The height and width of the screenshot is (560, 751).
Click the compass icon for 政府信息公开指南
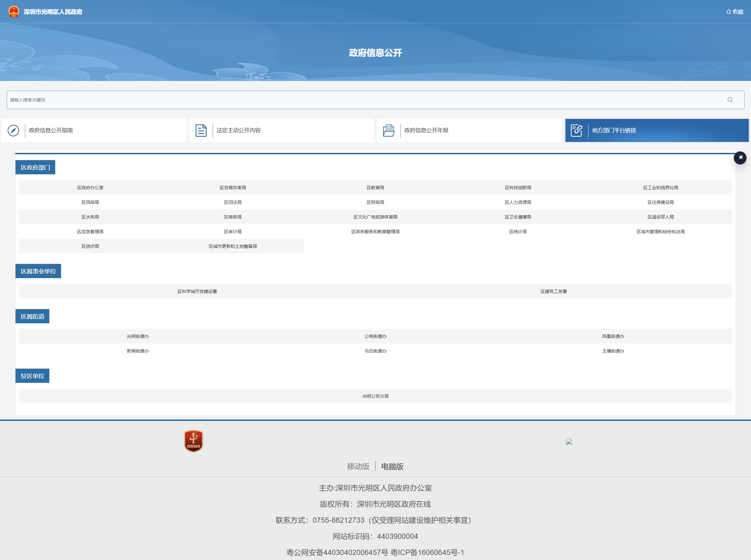pos(13,131)
